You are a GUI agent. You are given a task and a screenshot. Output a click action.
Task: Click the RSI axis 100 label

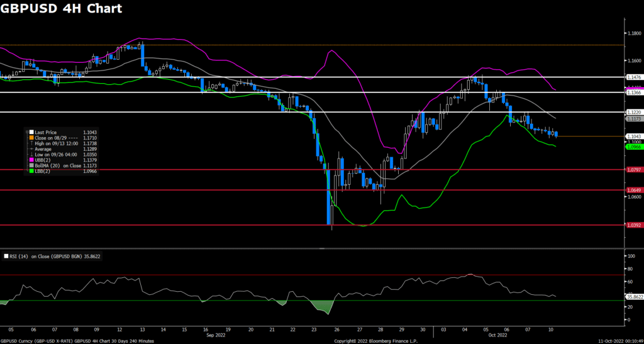tap(631, 256)
